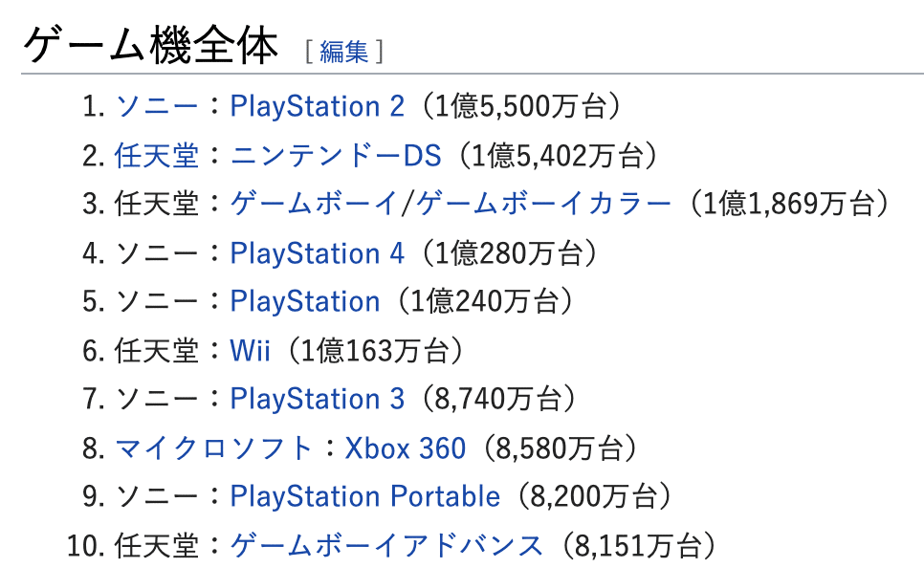Image resolution: width=924 pixels, height=568 pixels.
Task: Open the PlayStation 3 link
Action: pyautogui.click(x=317, y=399)
